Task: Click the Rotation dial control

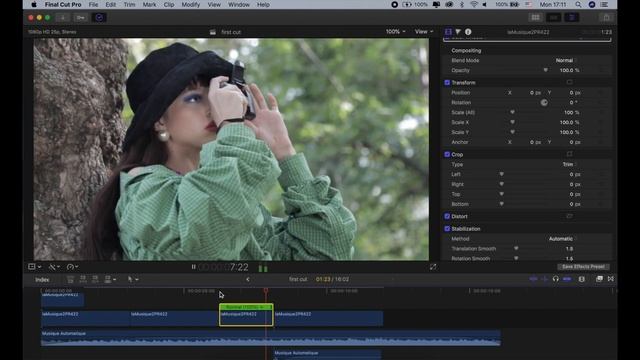Action: coord(544,102)
